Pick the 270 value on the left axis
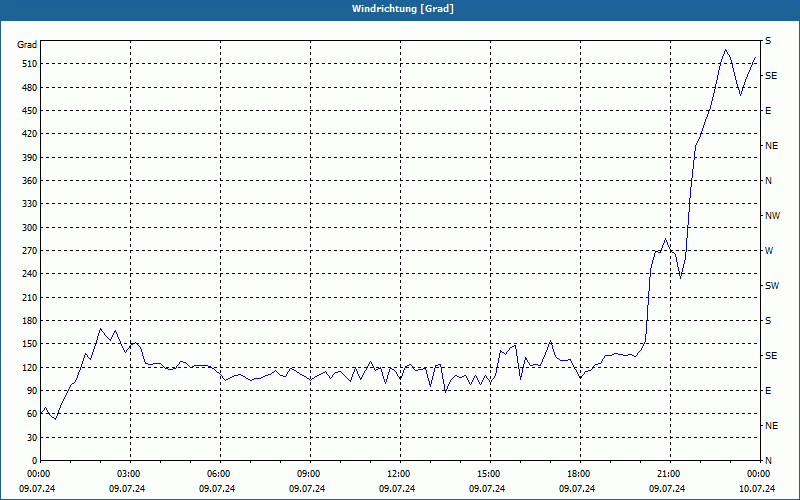800x500 pixels. [x=30, y=251]
